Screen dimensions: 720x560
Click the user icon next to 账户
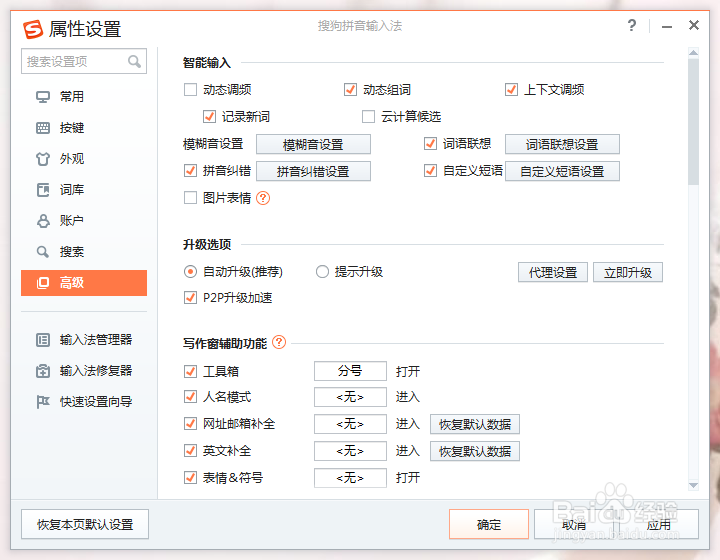click(43, 221)
